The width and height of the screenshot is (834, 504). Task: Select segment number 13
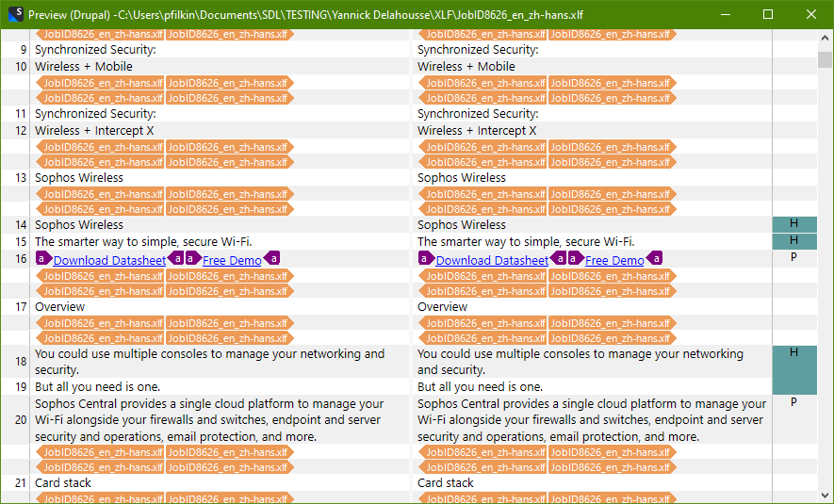[21, 178]
